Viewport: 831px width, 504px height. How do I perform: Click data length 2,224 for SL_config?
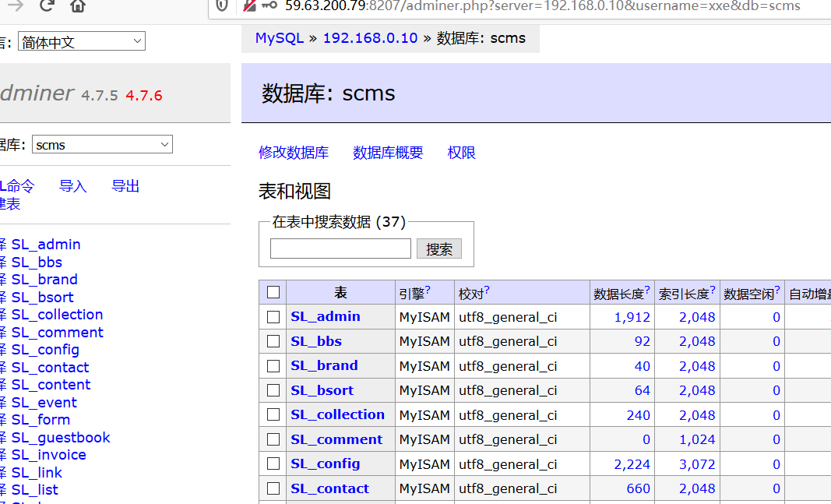coord(632,464)
